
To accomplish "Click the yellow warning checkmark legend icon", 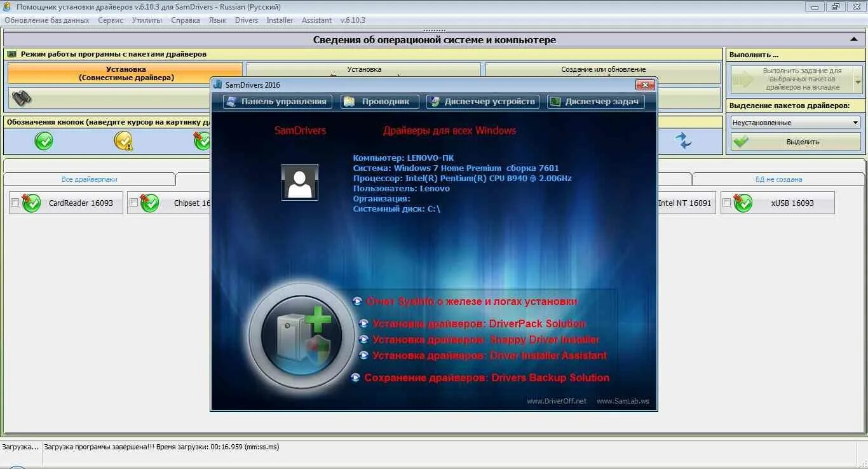I will 123,140.
